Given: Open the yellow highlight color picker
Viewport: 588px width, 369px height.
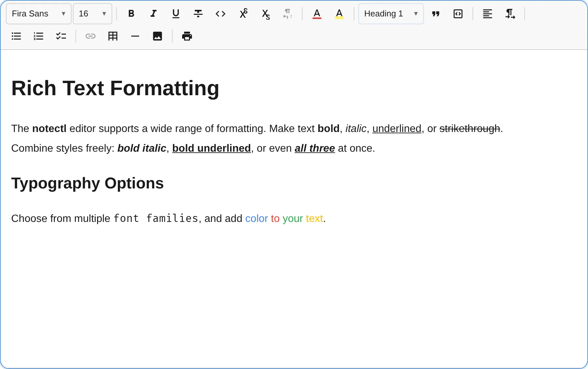Looking at the screenshot, I should (339, 14).
